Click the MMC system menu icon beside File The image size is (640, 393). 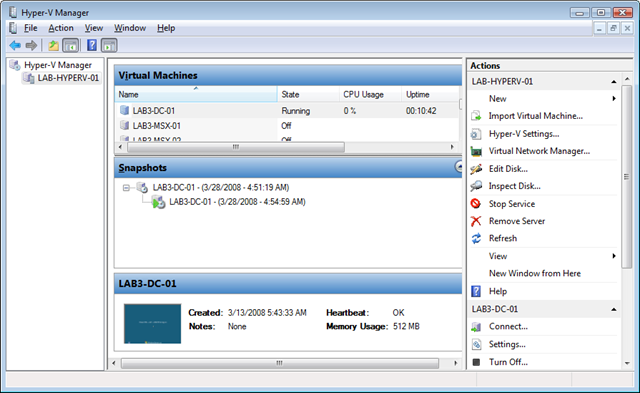point(13,28)
